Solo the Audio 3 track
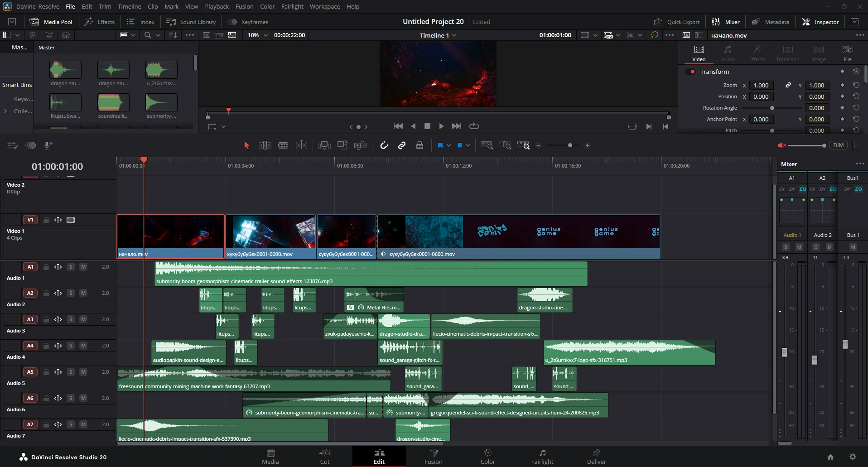The image size is (868, 467). point(71,319)
